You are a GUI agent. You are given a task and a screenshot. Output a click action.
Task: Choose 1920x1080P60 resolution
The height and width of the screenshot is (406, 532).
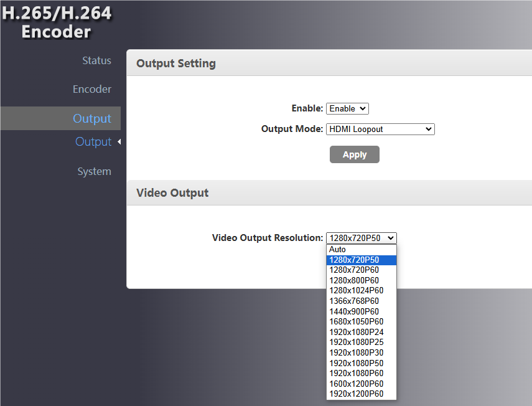coord(362,374)
